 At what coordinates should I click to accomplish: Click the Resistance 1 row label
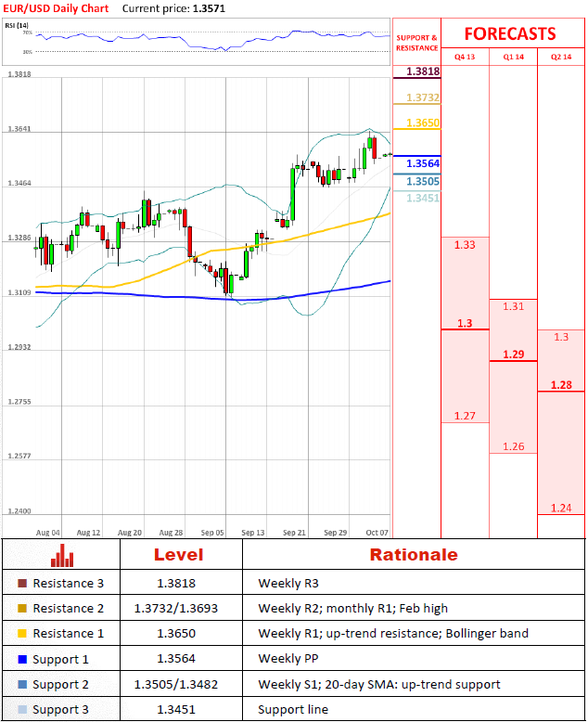(68, 634)
